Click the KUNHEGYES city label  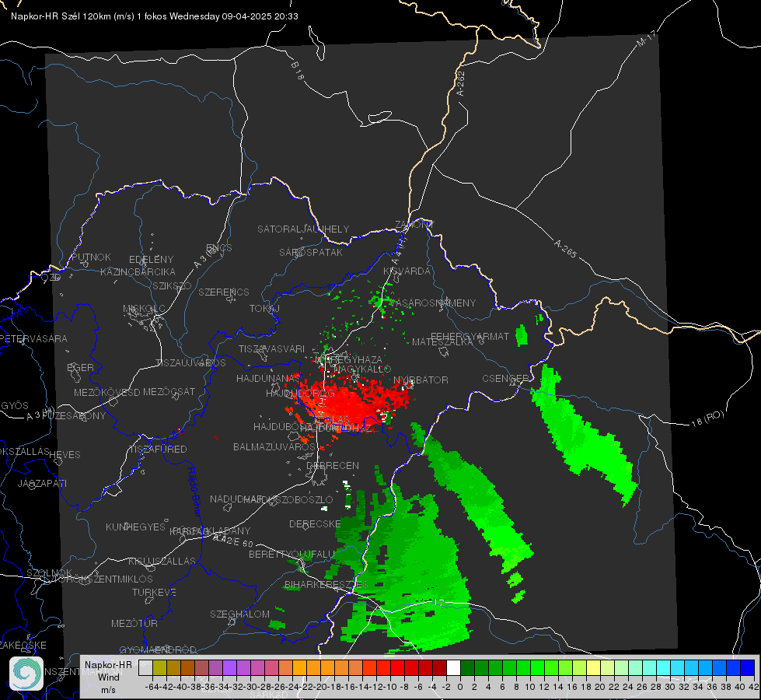[135, 527]
